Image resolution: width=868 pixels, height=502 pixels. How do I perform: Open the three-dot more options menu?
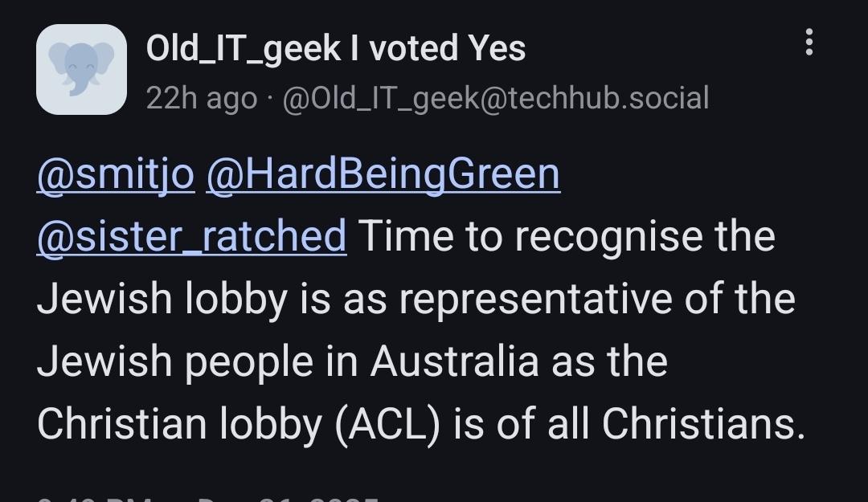809,43
